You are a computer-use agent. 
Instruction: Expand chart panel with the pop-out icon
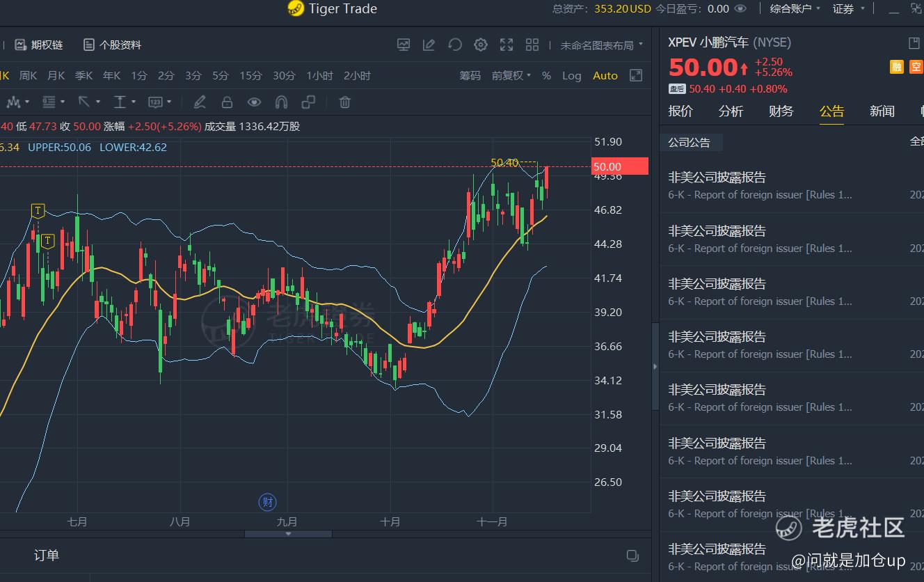[x=635, y=75]
